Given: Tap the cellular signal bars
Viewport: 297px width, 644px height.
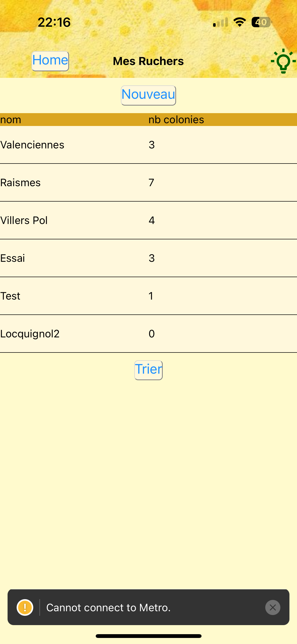Looking at the screenshot, I should coord(220,22).
